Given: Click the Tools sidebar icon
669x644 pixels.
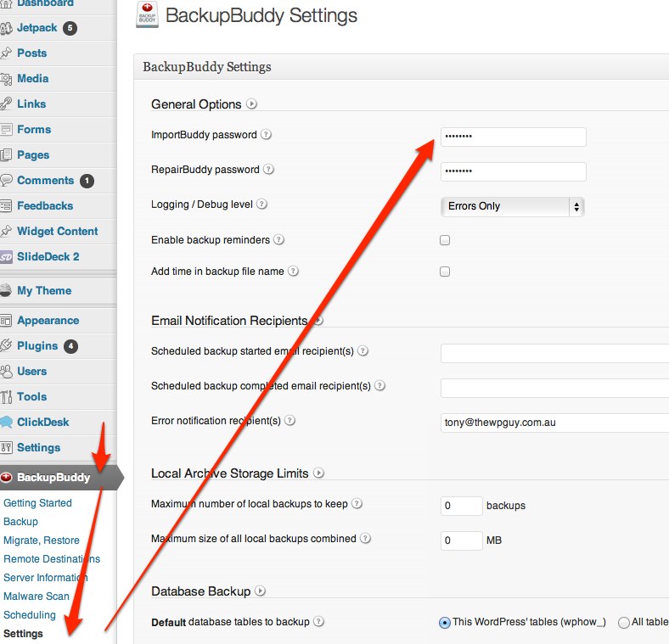Looking at the screenshot, I should pos(6,397).
